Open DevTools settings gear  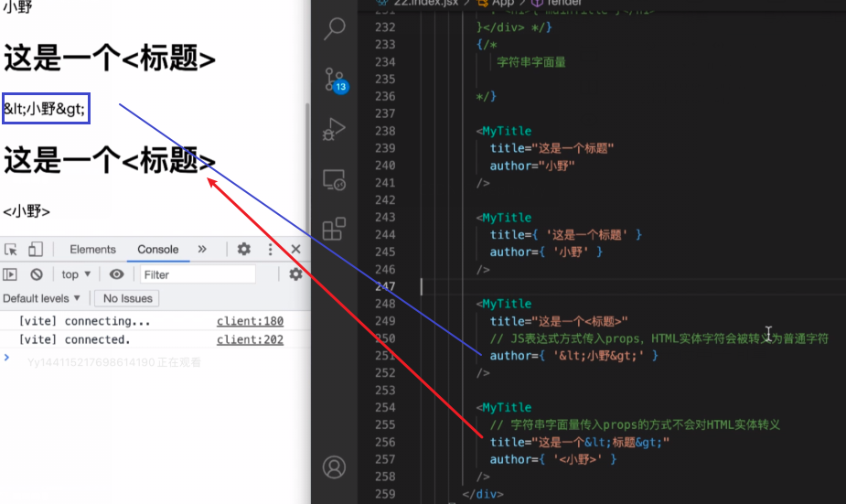(x=244, y=249)
